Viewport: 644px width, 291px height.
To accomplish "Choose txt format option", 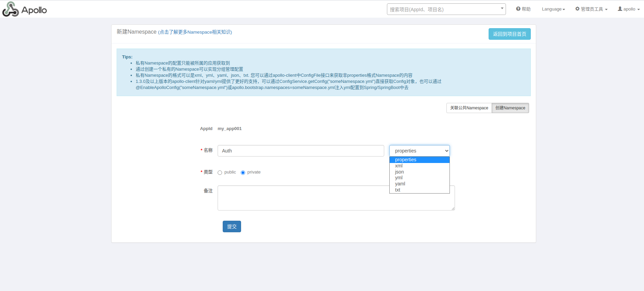I will [x=420, y=190].
